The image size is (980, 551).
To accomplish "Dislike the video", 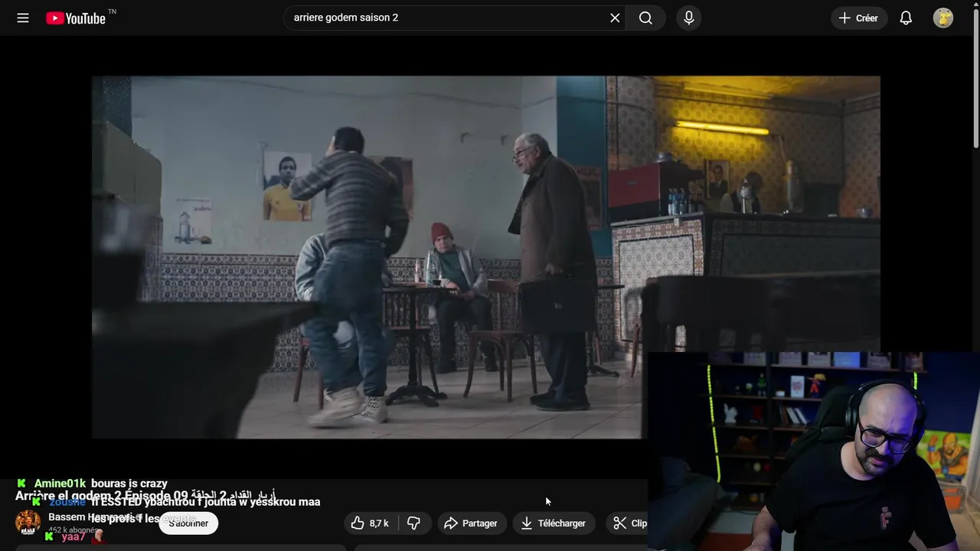I will (x=414, y=523).
